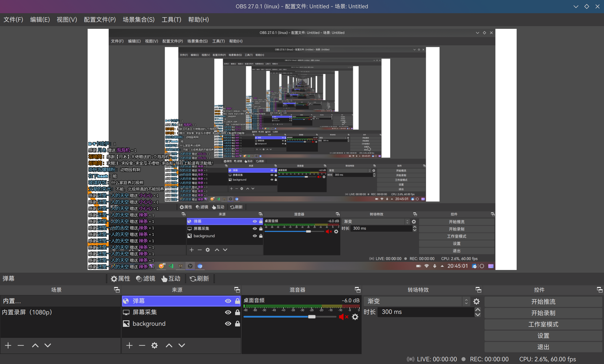Increase transition duration with the up stepper
This screenshot has width=604, height=364.
(x=478, y=310)
